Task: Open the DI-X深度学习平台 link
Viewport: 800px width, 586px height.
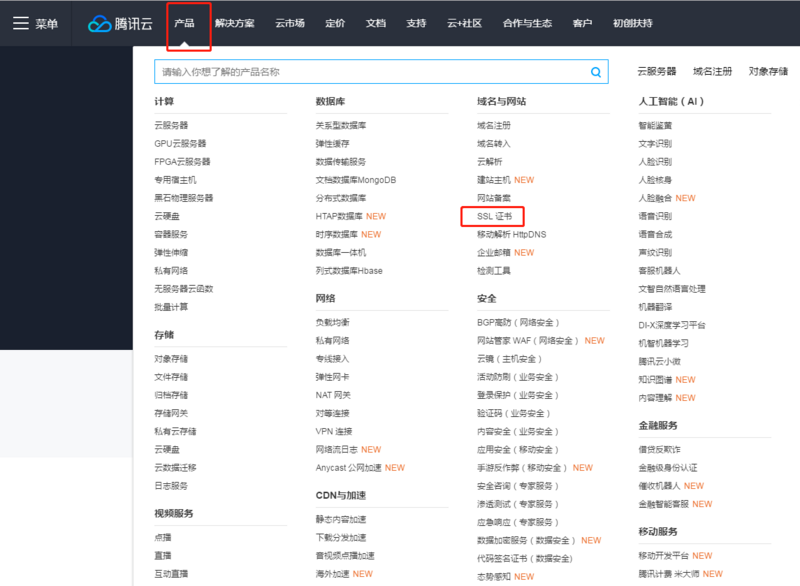Action: point(672,325)
